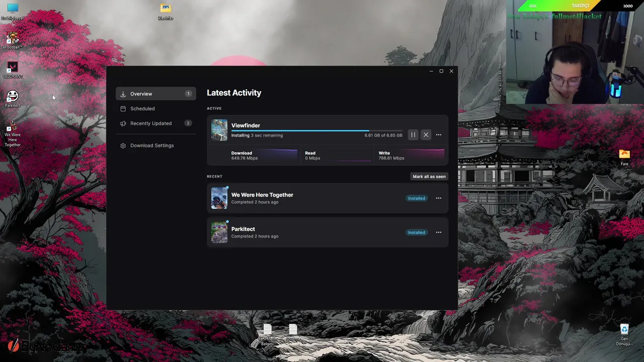Open Parkitect game cover thumbnail
The image size is (644, 362).
click(x=219, y=232)
